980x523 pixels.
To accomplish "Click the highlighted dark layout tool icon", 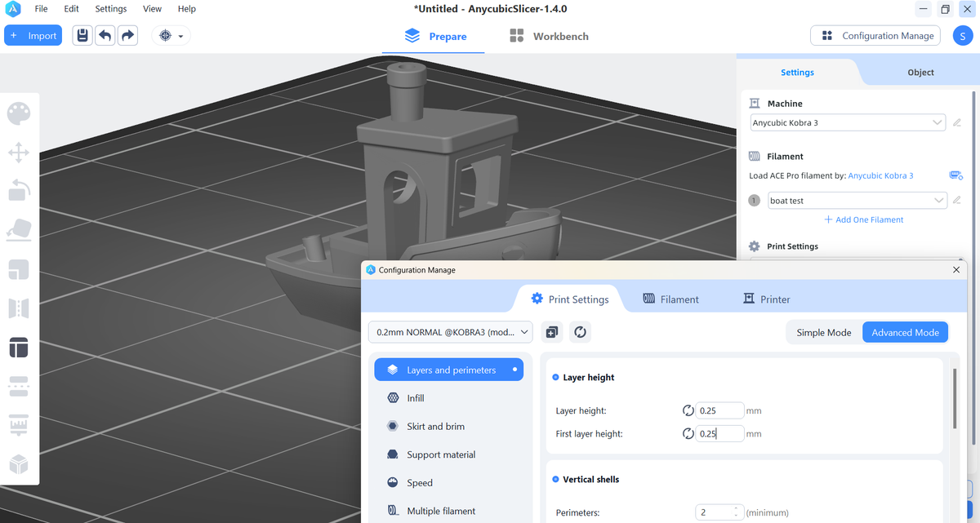I will (x=19, y=348).
